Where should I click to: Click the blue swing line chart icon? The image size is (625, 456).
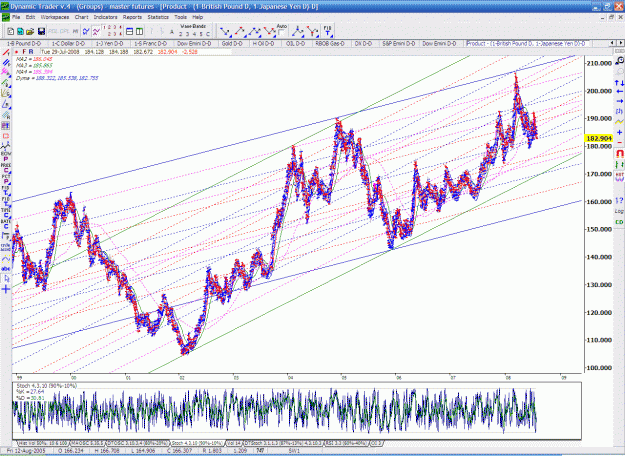86,31
